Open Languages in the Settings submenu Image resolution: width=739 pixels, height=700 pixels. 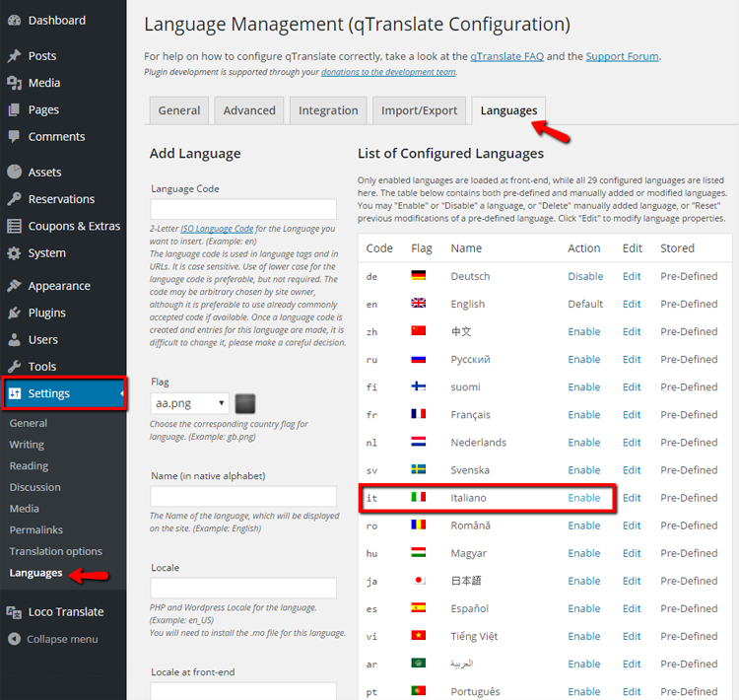pos(35,573)
